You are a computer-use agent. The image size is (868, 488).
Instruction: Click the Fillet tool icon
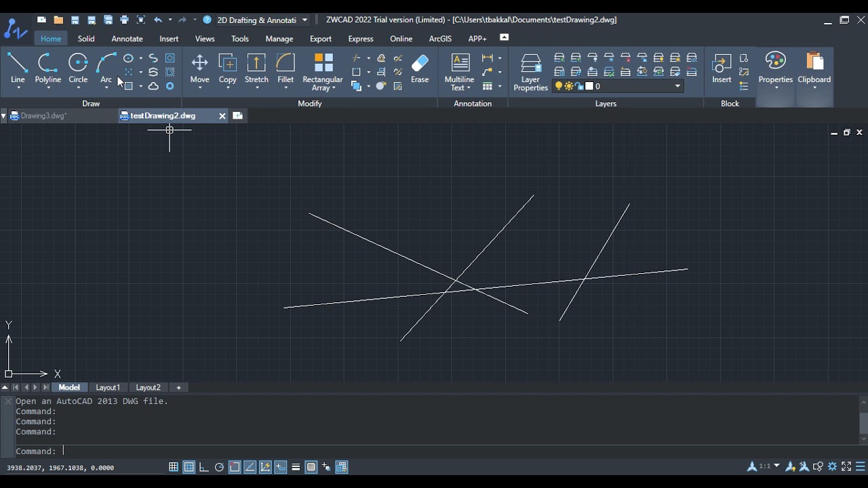click(x=285, y=64)
